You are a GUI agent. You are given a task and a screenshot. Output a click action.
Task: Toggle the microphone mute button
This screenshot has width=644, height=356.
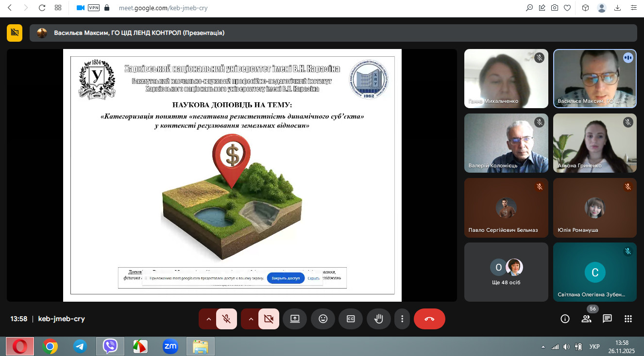226,319
